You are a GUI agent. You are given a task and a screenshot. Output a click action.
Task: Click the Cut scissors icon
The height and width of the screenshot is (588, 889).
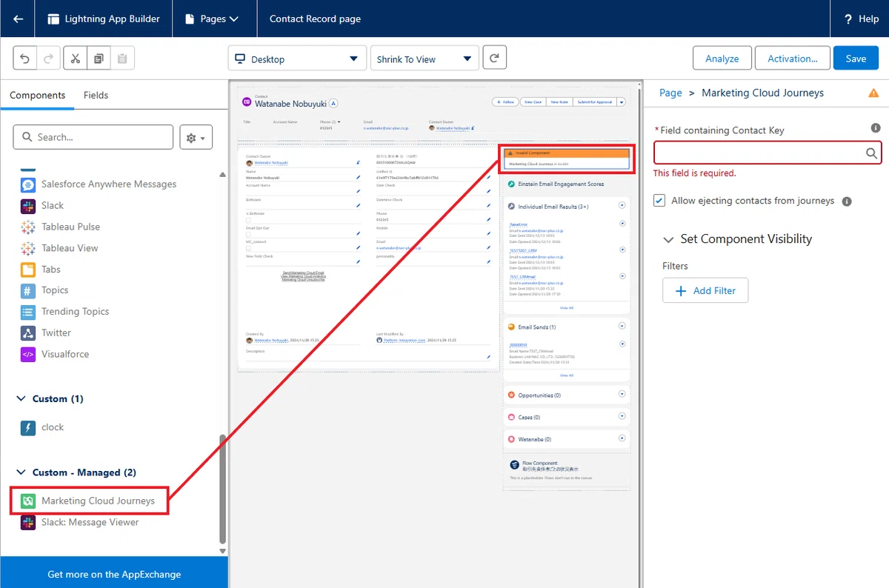click(x=75, y=59)
